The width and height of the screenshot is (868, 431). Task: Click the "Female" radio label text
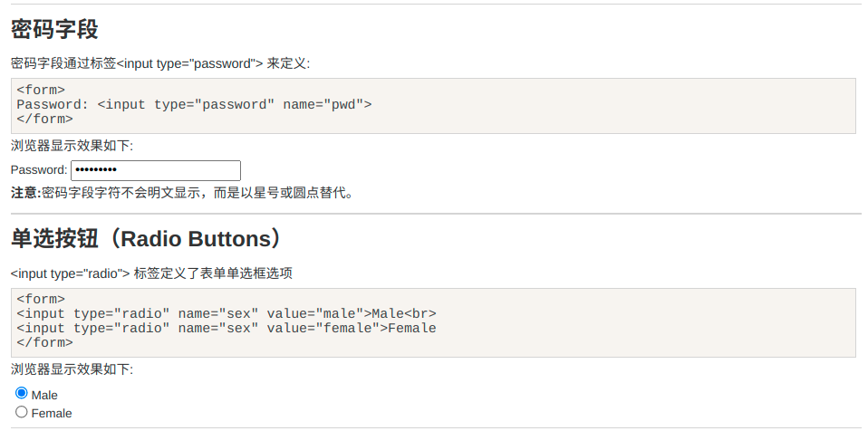coord(52,413)
